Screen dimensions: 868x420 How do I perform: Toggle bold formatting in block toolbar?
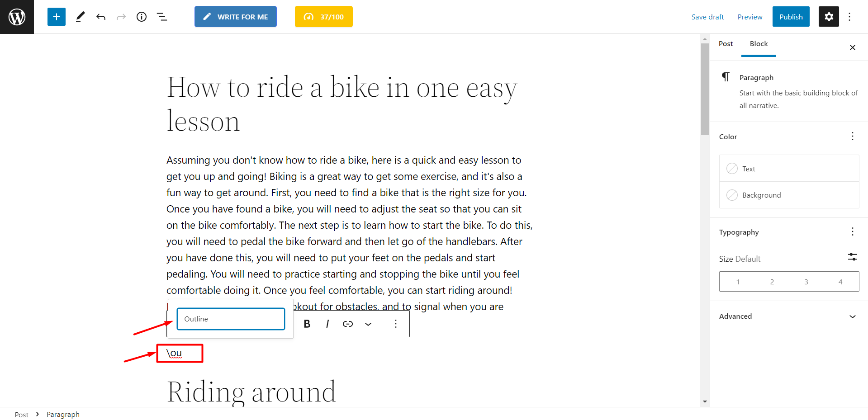pyautogui.click(x=307, y=324)
